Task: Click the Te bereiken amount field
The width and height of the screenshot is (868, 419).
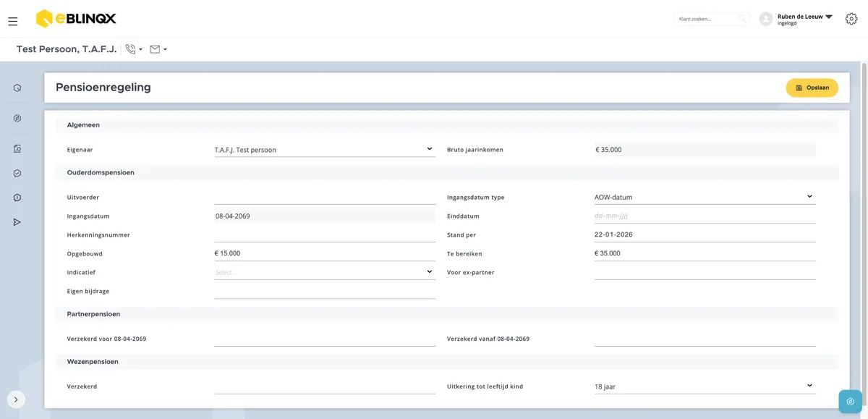Action: pyautogui.click(x=705, y=253)
